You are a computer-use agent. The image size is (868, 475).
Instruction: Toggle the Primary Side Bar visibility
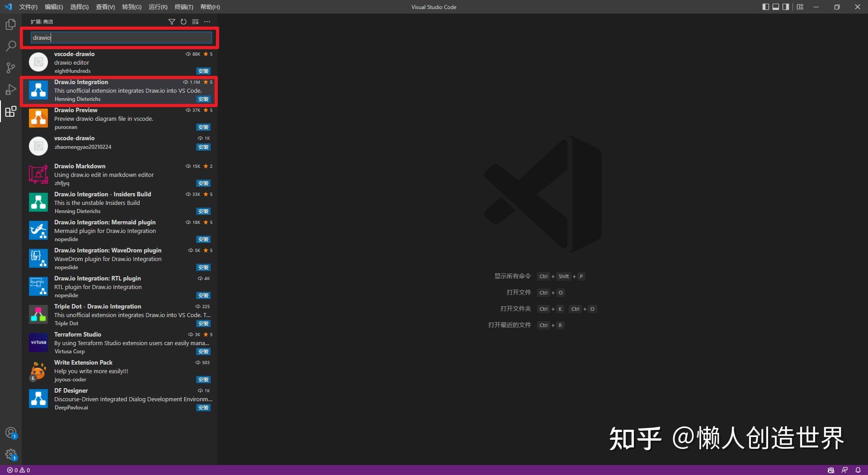coord(765,7)
